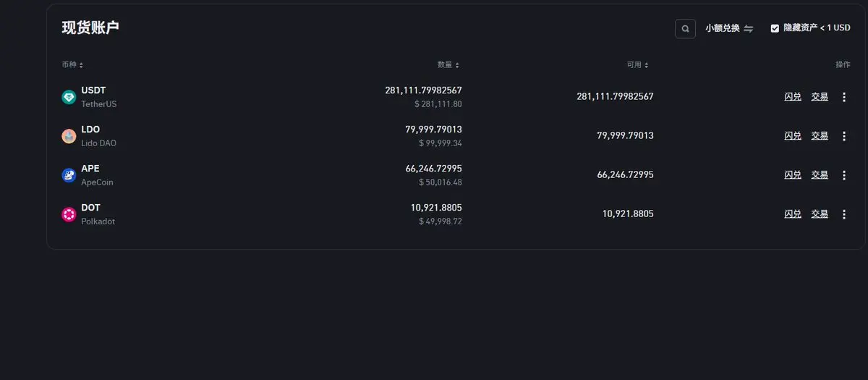
Task: Open more options for APE row
Action: click(x=843, y=175)
